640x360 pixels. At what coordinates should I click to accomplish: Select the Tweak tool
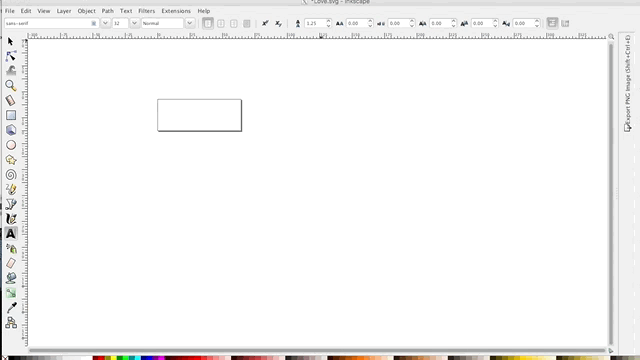pos(11,70)
